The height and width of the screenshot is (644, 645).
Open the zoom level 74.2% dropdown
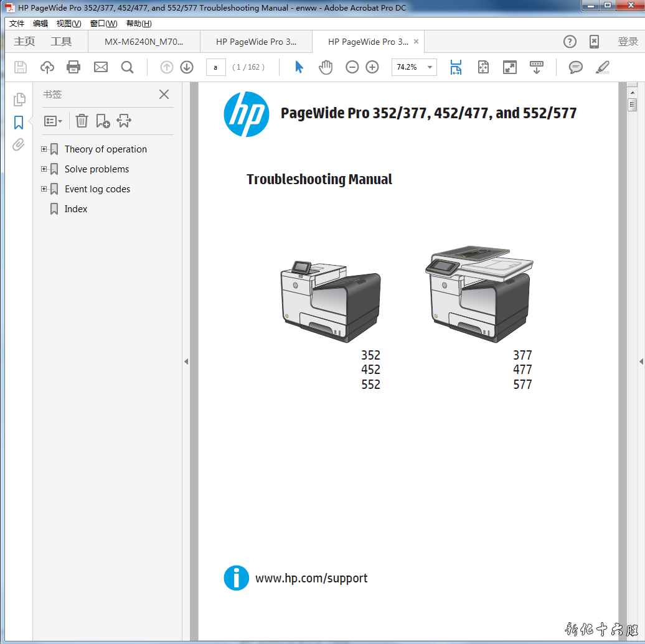point(429,67)
